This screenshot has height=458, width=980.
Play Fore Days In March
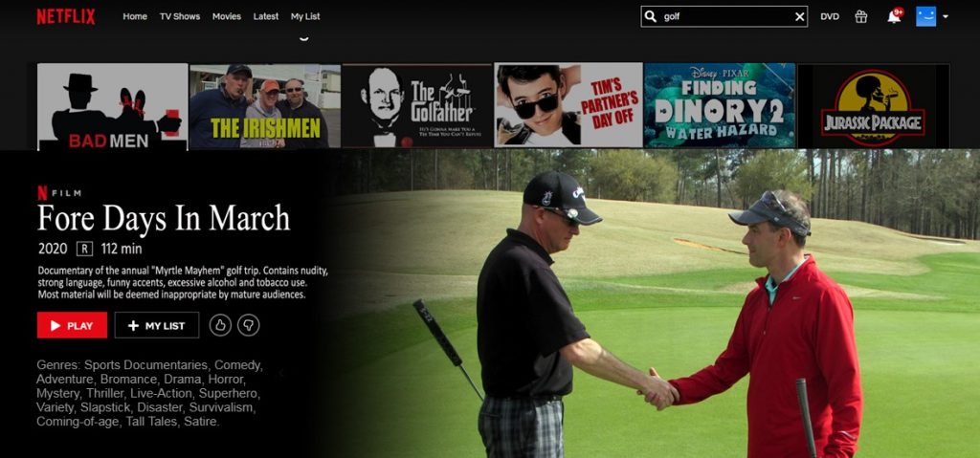click(72, 325)
